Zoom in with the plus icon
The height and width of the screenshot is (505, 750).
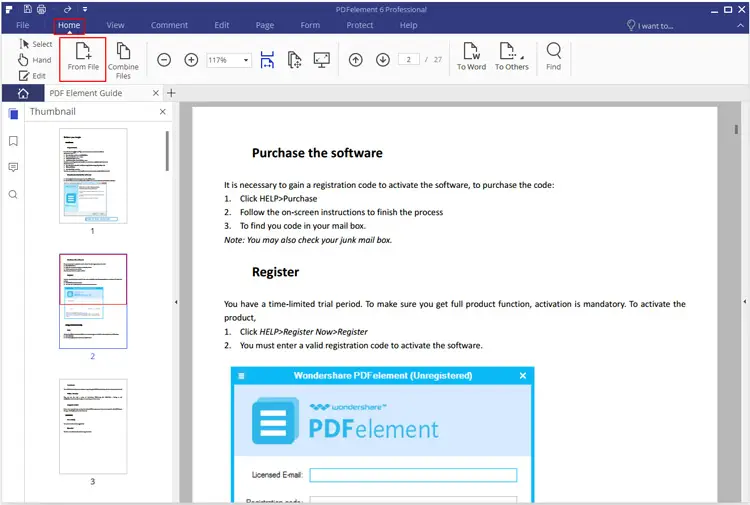tap(191, 60)
